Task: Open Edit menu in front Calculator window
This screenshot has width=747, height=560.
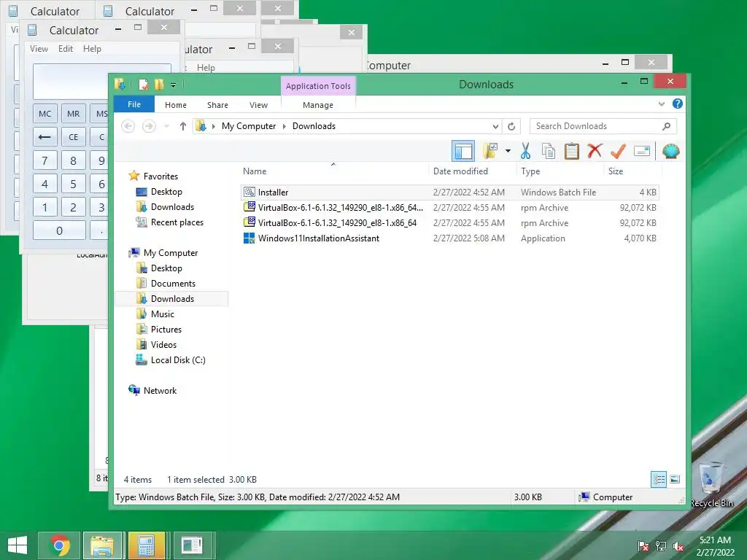Action: click(65, 49)
